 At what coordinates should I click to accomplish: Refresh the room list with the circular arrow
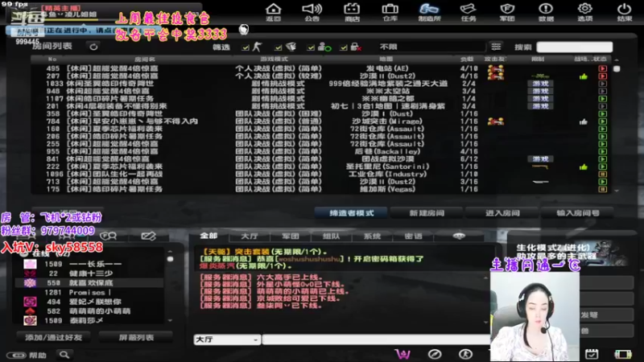pyautogui.click(x=93, y=47)
